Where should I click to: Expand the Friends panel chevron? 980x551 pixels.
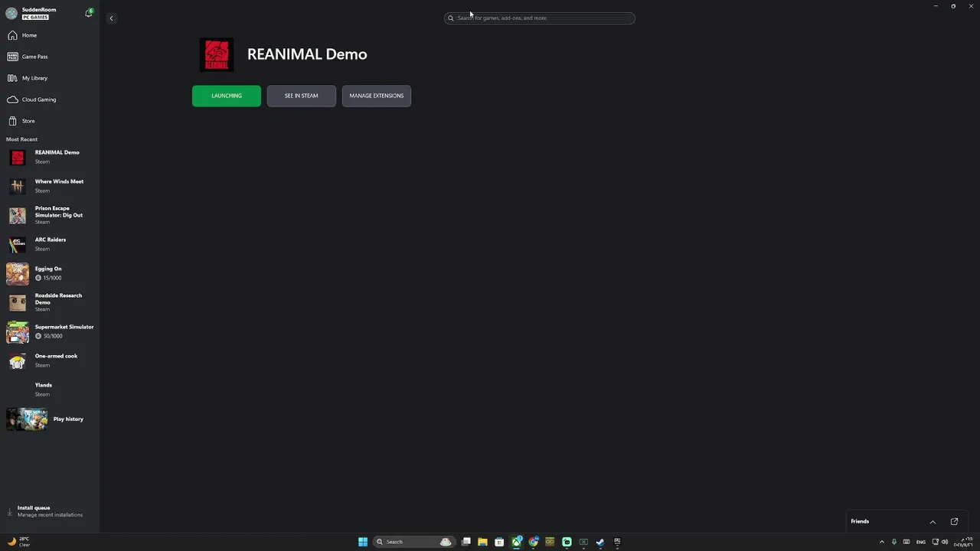point(933,522)
